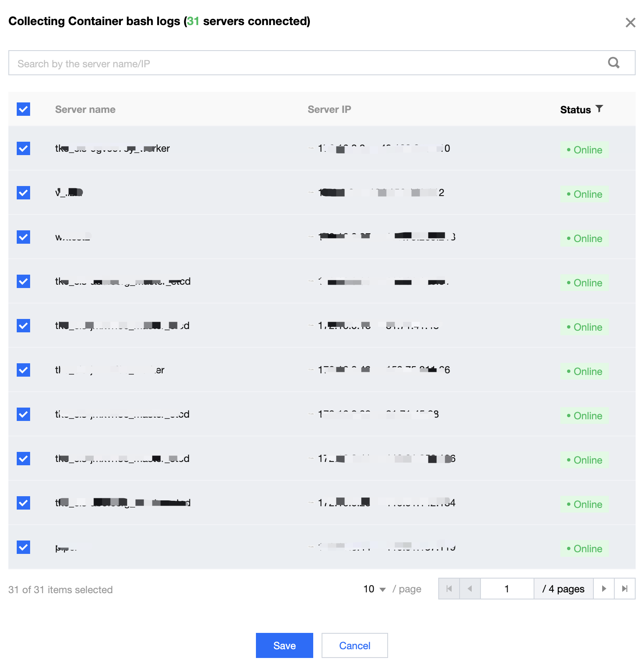Click the Save button
The height and width of the screenshot is (663, 644).
[x=284, y=645]
